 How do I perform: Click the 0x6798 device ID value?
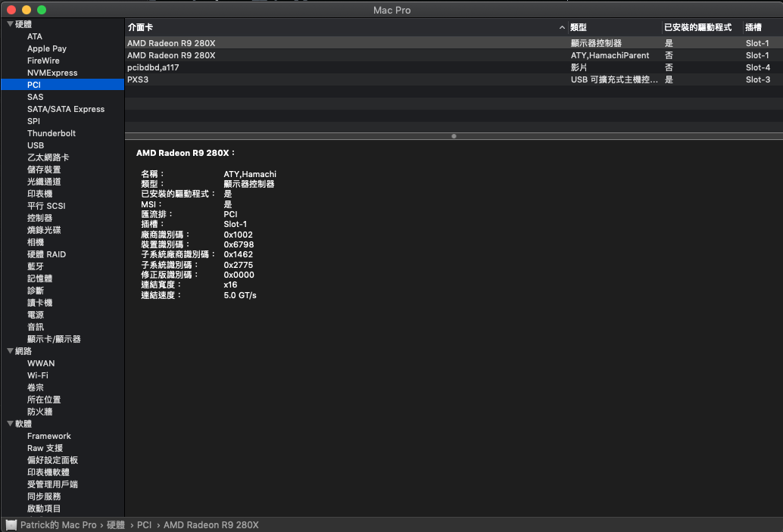tap(239, 244)
